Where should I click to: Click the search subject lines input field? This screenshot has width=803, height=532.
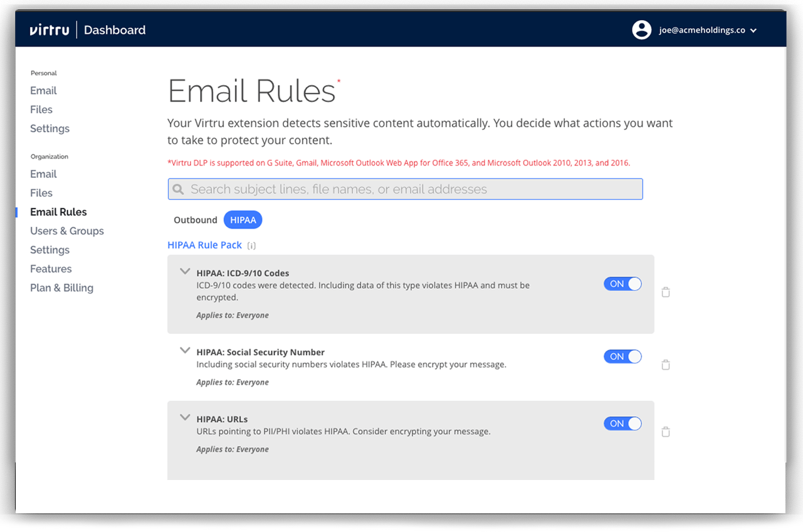[x=414, y=189]
